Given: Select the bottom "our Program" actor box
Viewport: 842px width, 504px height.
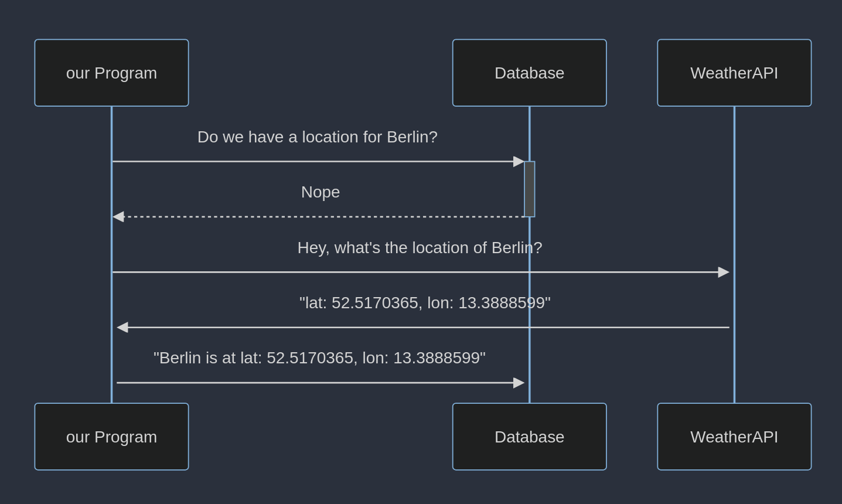Looking at the screenshot, I should 111,436.
